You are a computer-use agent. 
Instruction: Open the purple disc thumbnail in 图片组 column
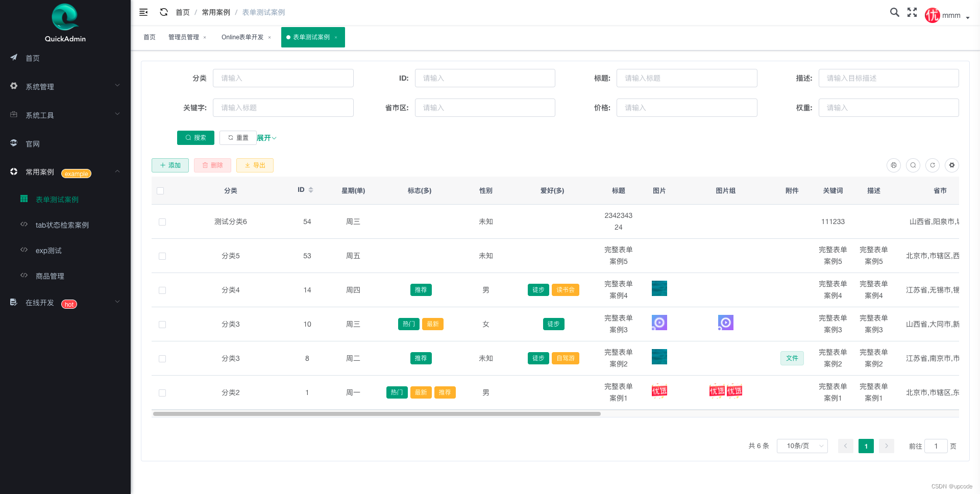pyautogui.click(x=726, y=323)
